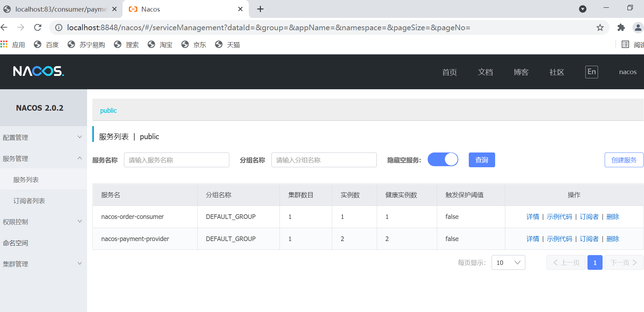Click the Nacos logo in header
Image resolution: width=644 pixels, height=312 pixels.
click(39, 71)
